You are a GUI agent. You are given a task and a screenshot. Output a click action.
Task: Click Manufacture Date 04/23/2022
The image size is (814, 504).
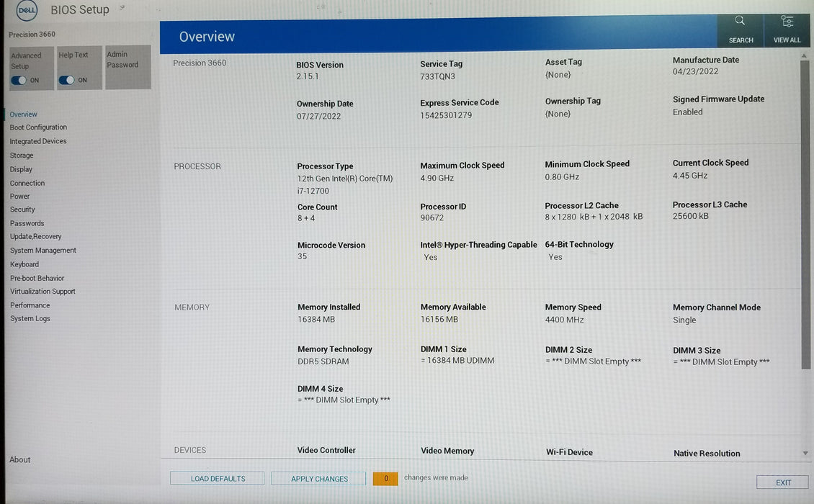[695, 71]
